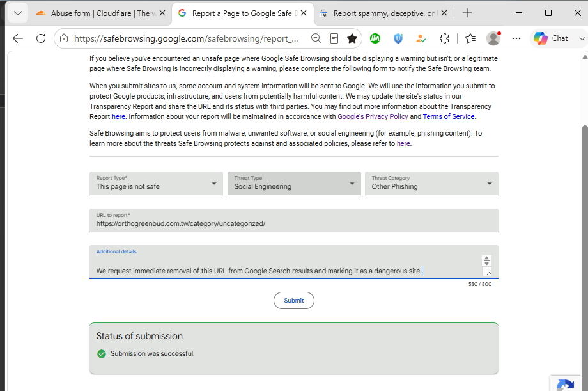Click the URL to report field
The image size is (588, 391).
click(x=294, y=221)
